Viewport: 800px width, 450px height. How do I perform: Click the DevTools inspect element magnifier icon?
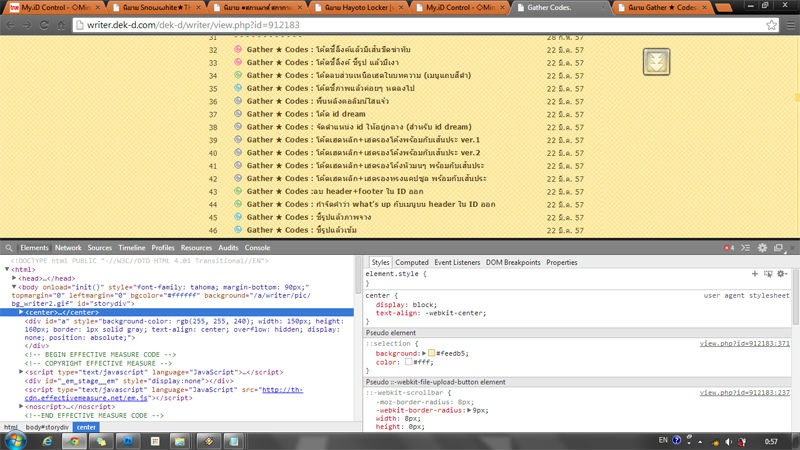[x=9, y=248]
